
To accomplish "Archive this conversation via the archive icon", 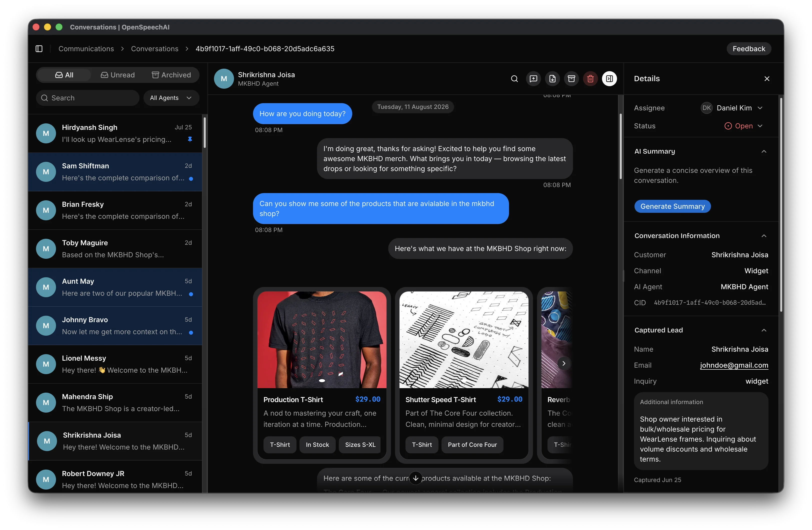I will (571, 79).
